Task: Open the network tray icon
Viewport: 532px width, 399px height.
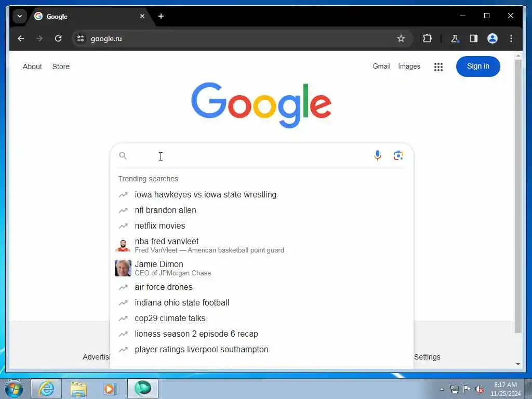Action: [x=454, y=389]
